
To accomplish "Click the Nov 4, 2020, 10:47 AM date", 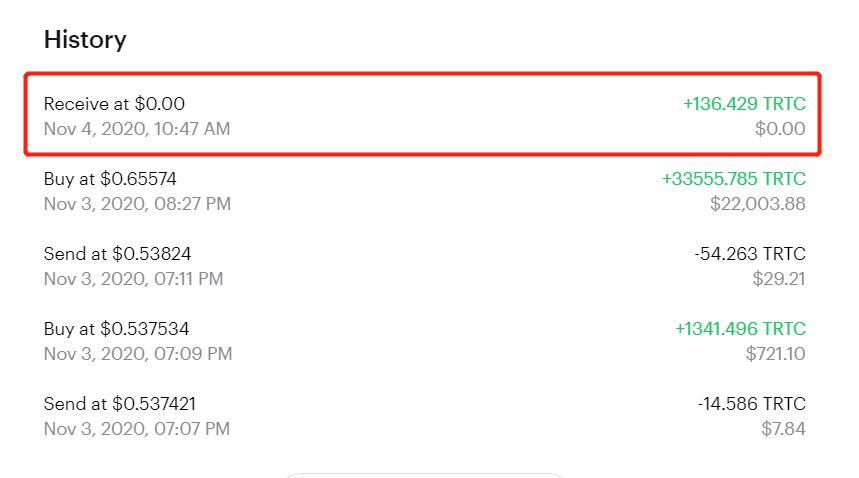I will click(137, 129).
